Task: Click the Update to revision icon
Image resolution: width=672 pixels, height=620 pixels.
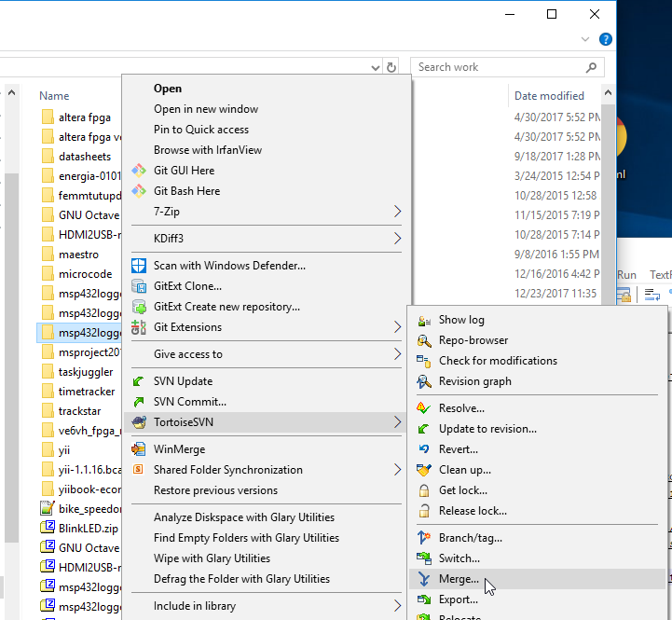Action: point(423,429)
